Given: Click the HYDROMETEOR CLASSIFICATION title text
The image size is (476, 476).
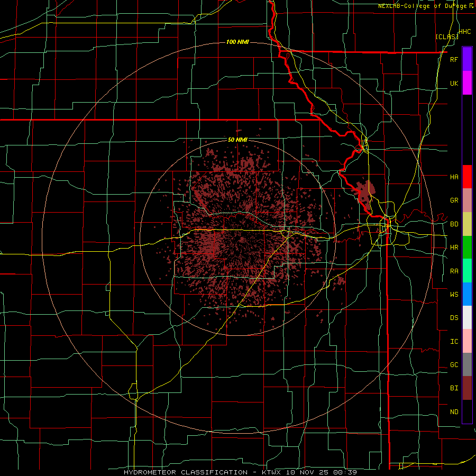Looking at the screenshot, I should pos(186,472).
